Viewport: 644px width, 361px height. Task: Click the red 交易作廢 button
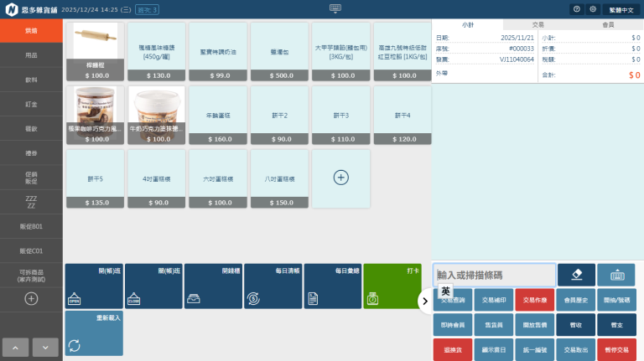(x=534, y=299)
